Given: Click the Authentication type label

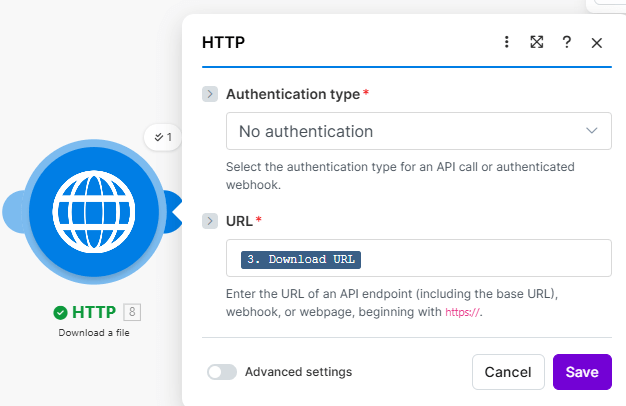Looking at the screenshot, I should pos(293,94).
